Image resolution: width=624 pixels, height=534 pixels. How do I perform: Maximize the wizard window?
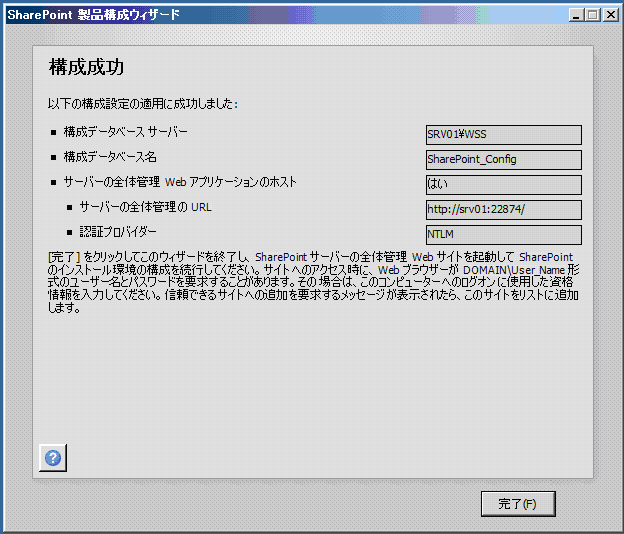pyautogui.click(x=593, y=15)
